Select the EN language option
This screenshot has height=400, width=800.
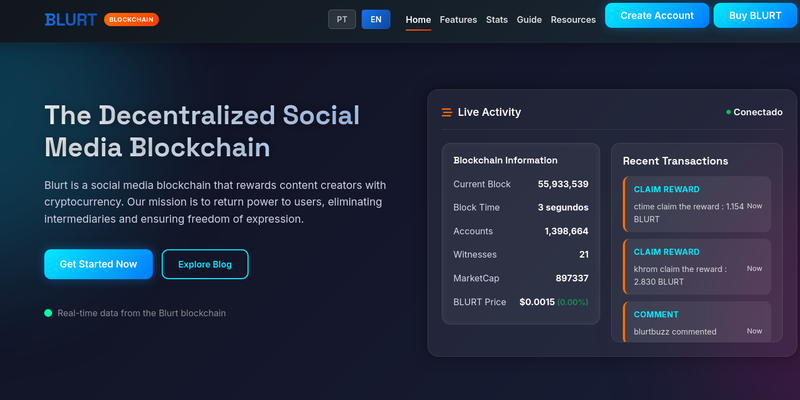[x=376, y=19]
